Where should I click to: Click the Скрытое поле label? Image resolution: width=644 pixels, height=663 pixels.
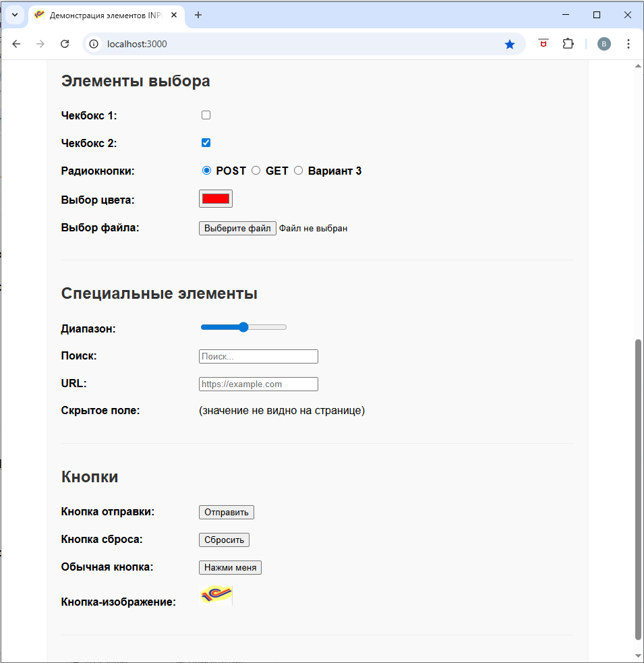(x=100, y=411)
